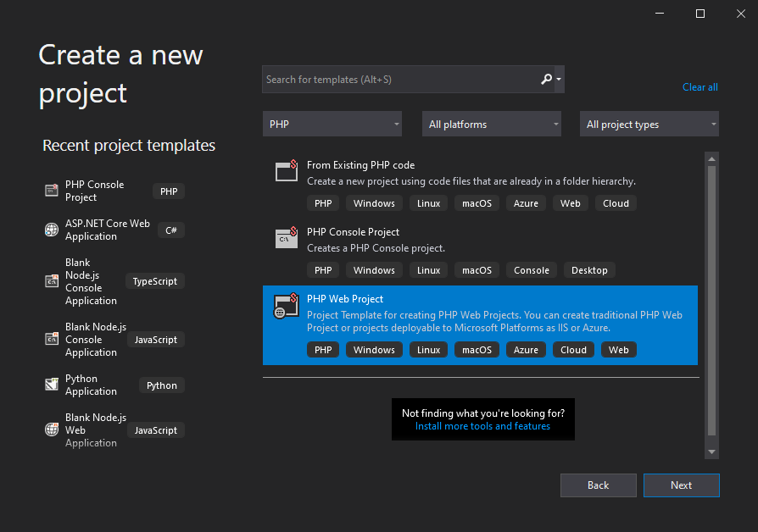
Task: Open the All platforms filter dropdown
Action: point(492,125)
